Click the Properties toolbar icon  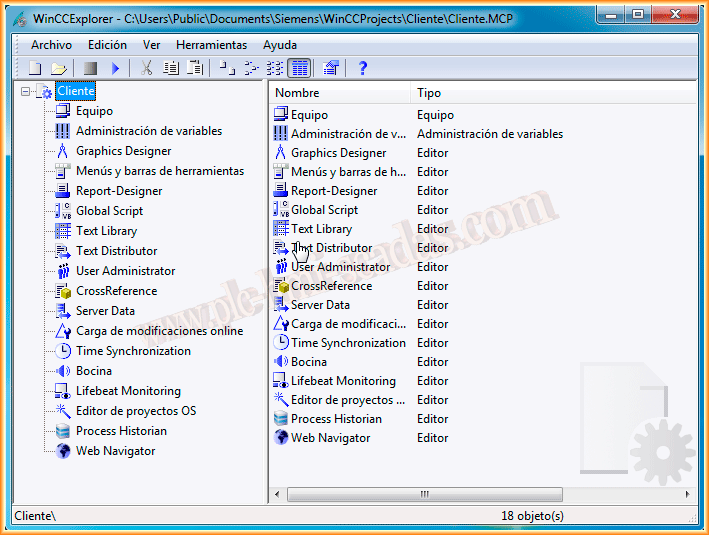pyautogui.click(x=331, y=68)
